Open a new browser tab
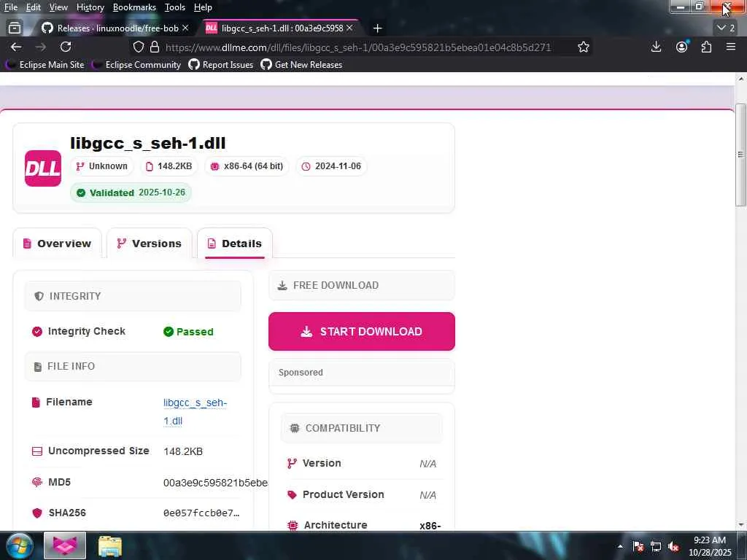 [x=378, y=28]
